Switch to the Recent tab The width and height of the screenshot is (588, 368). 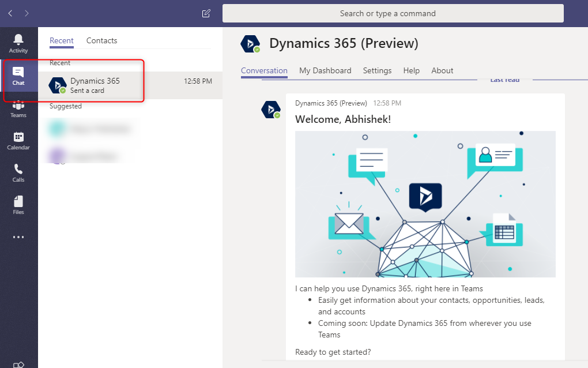coord(62,40)
